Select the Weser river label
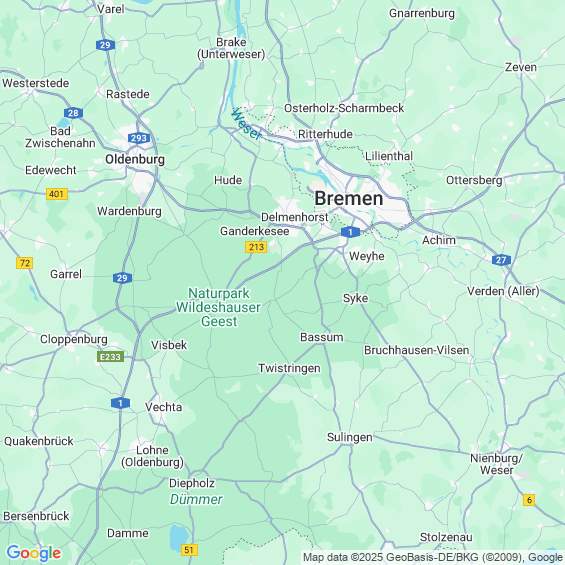This screenshot has width=565, height=565. tap(246, 124)
